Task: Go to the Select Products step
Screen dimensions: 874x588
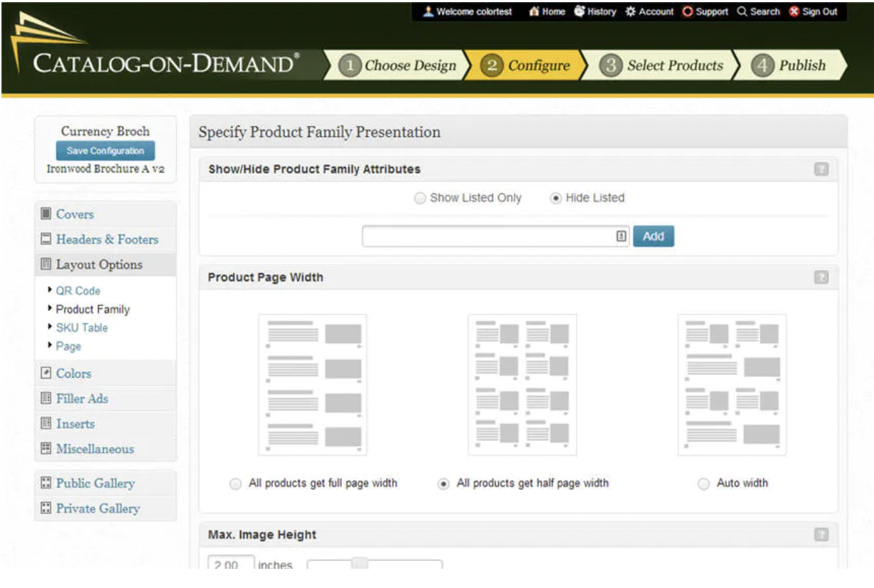Action: tap(662, 65)
